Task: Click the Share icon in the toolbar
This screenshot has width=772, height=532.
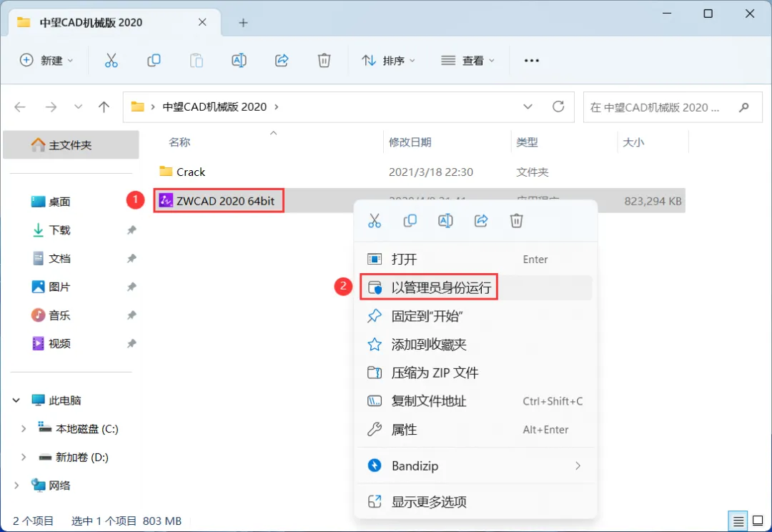Action: [x=282, y=61]
